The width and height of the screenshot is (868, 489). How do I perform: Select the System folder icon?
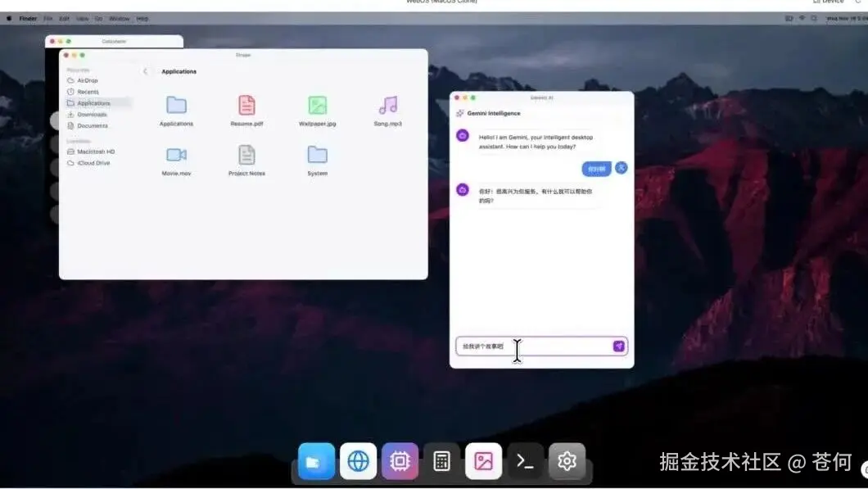318,155
